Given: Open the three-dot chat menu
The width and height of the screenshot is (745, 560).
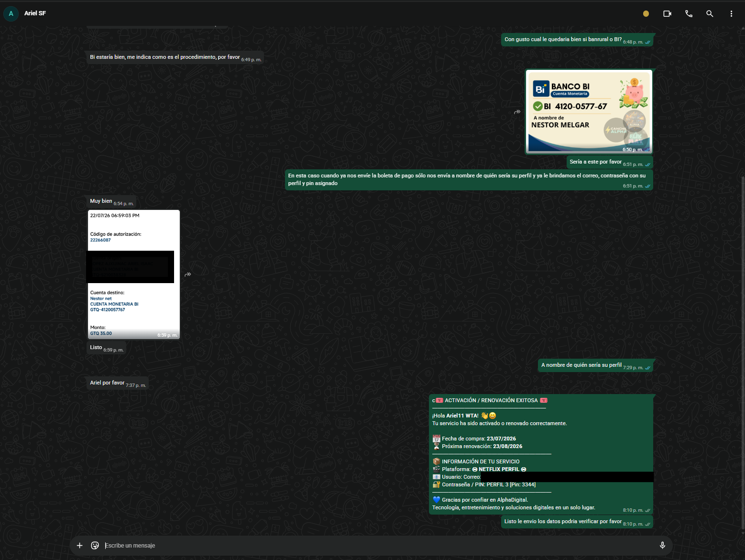Looking at the screenshot, I should pos(731,14).
